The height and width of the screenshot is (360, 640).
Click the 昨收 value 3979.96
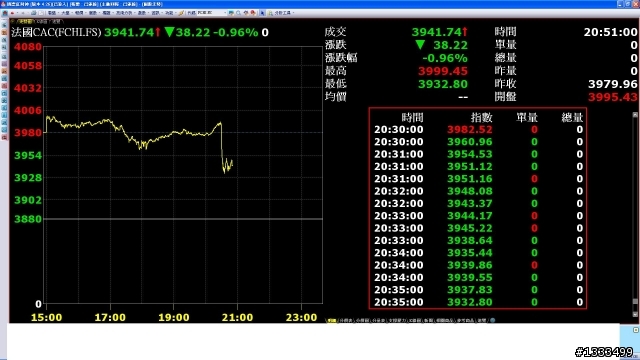click(x=612, y=84)
